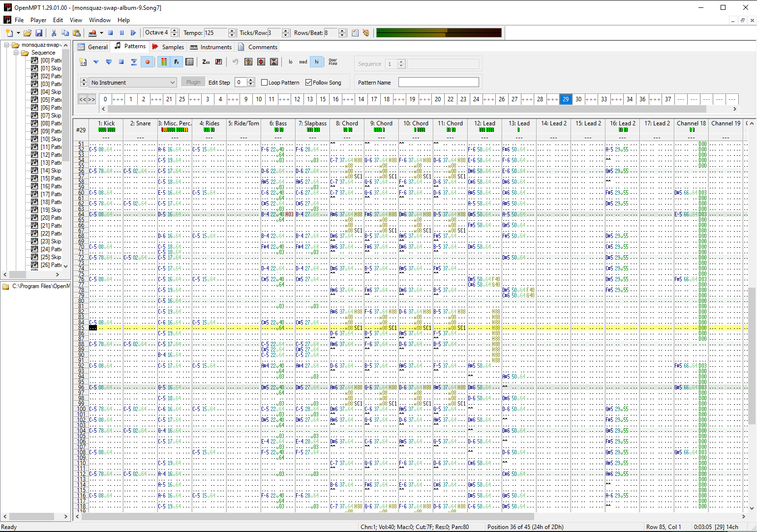The image size is (757, 532).
Task: Open the settings icon after Rows/Beat
Action: (x=355, y=33)
